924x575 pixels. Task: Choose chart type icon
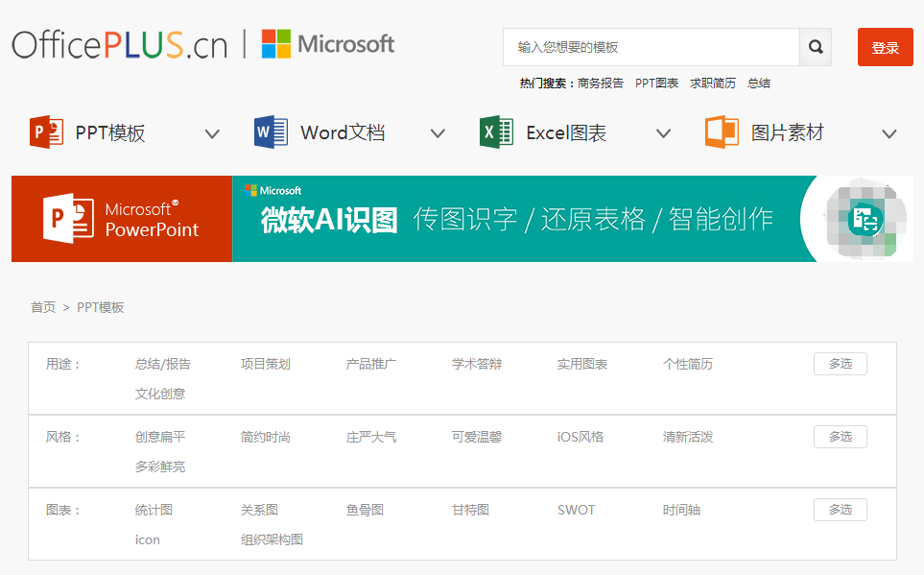[x=148, y=539]
